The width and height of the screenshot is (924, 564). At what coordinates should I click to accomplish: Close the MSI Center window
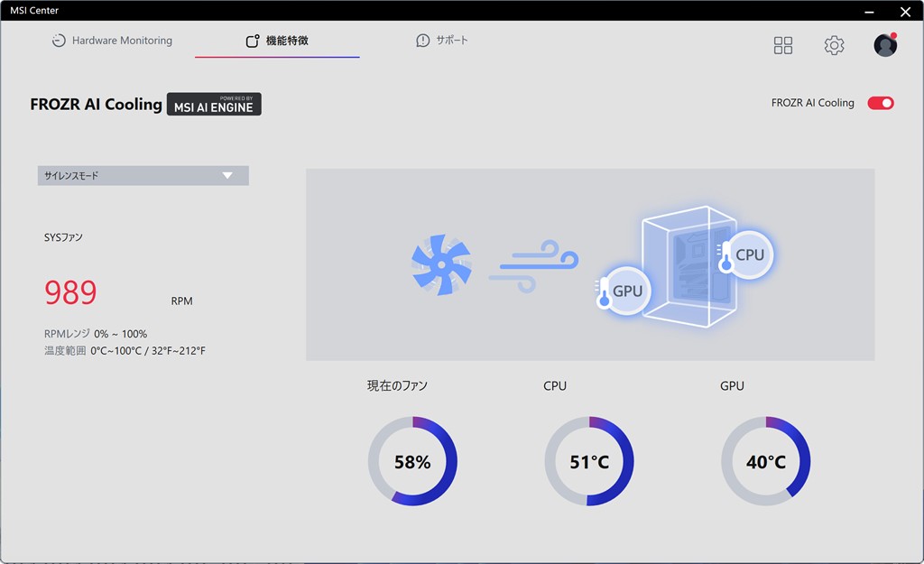(x=905, y=11)
